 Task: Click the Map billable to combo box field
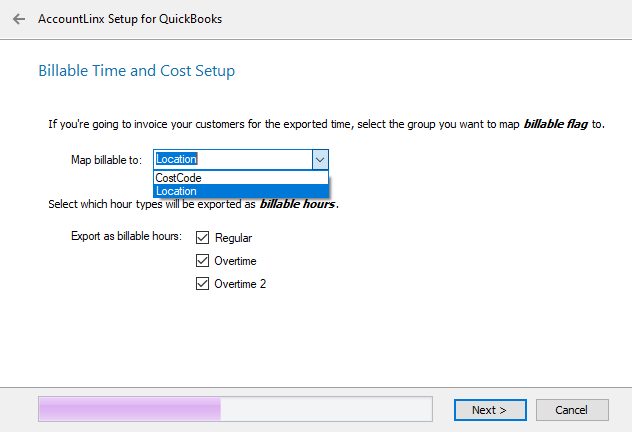(232, 159)
